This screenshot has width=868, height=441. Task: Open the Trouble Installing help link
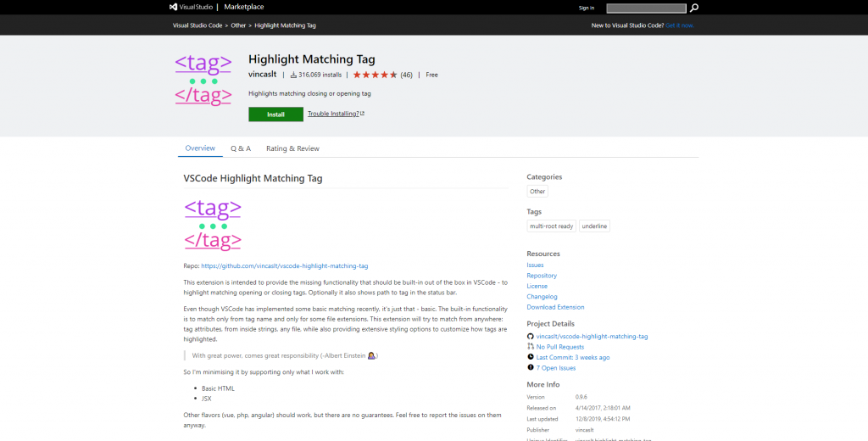click(x=336, y=114)
